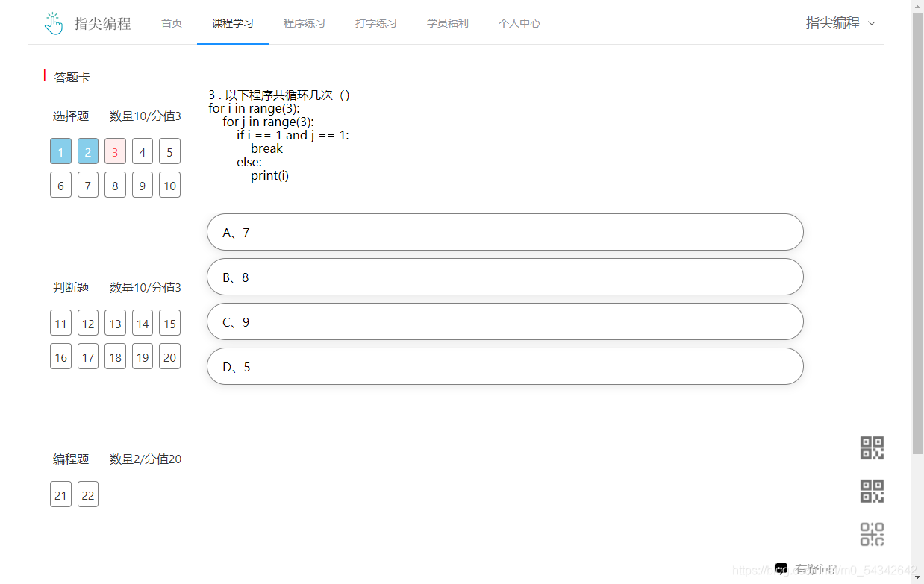The image size is (924, 584).
Task: Jump to true/false question 11
Action: (60, 323)
